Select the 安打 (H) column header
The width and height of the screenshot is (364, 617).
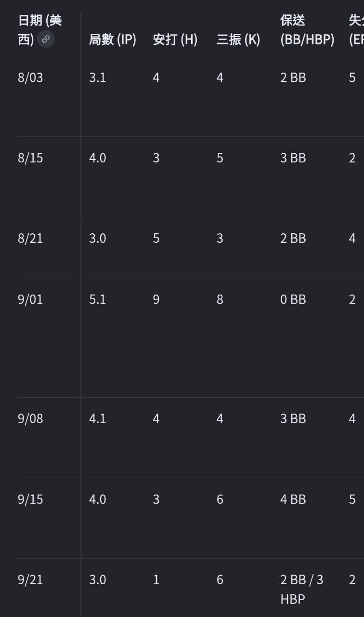click(175, 40)
